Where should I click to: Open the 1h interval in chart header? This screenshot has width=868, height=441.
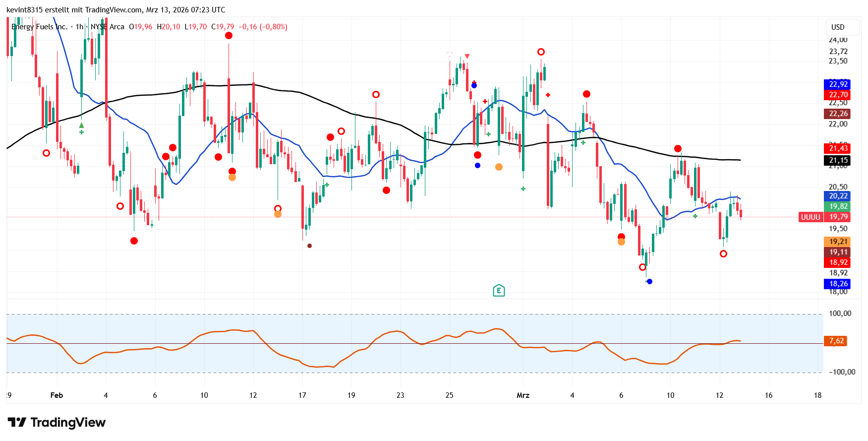79,27
